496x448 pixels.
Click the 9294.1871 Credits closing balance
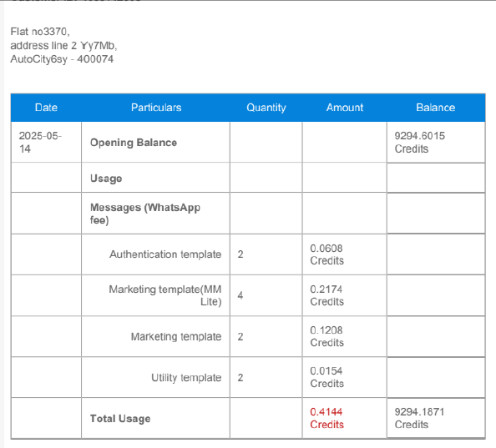(x=419, y=418)
